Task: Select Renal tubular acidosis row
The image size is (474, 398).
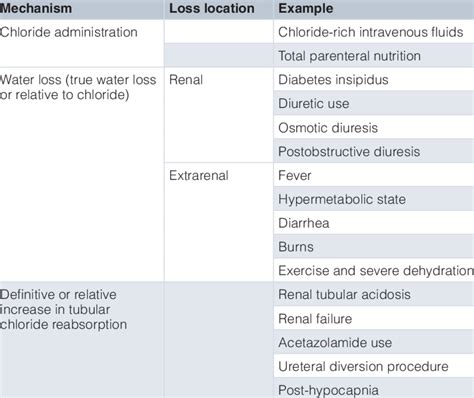Action: pos(374,294)
